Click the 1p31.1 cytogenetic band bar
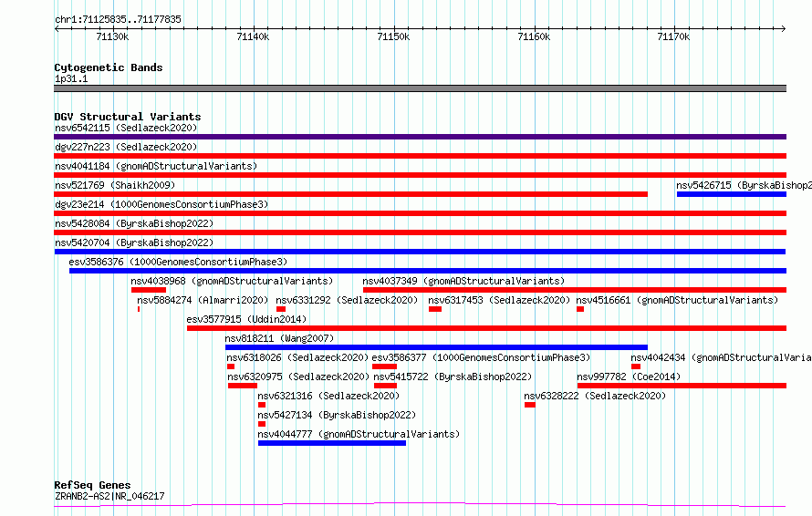This screenshot has width=812, height=516. (x=420, y=88)
